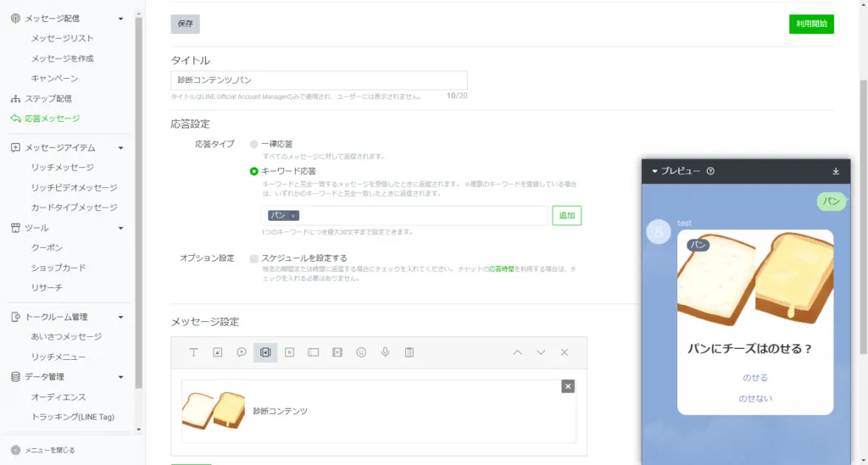Click the sticker emoji face icon
This screenshot has height=465, width=868.
(x=361, y=352)
